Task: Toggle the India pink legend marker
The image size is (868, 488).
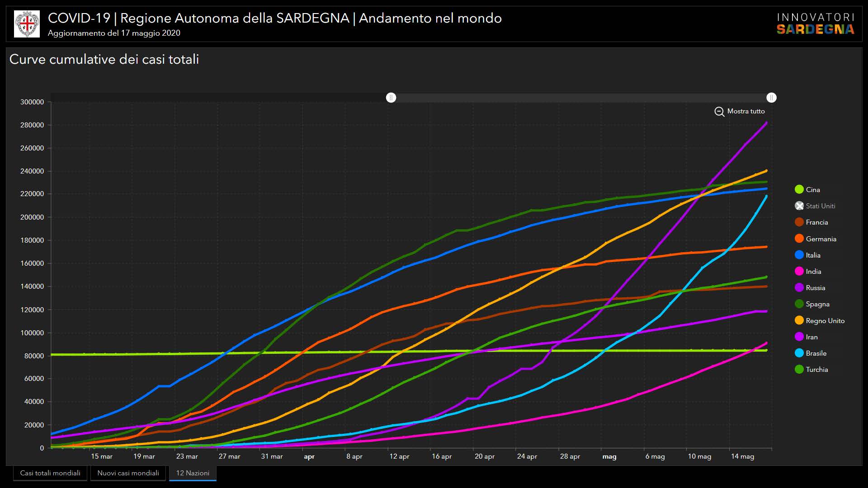Action: click(799, 272)
